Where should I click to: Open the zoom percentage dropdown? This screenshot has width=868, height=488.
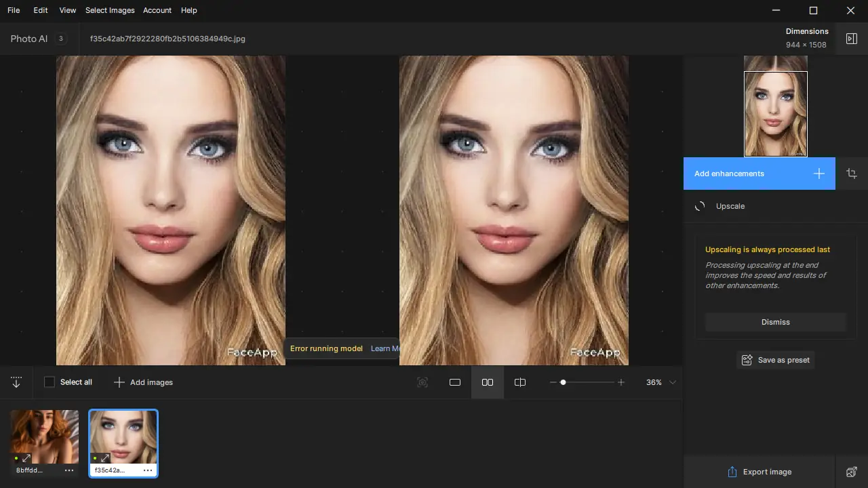click(x=659, y=382)
